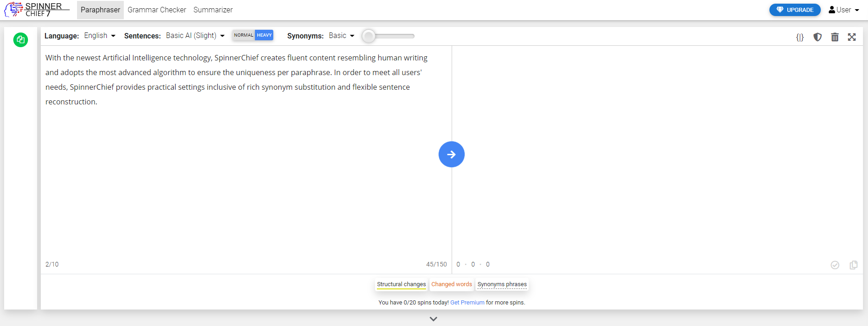This screenshot has height=326, width=868.
Task: Click the 'Language:' label
Action: point(61,36)
